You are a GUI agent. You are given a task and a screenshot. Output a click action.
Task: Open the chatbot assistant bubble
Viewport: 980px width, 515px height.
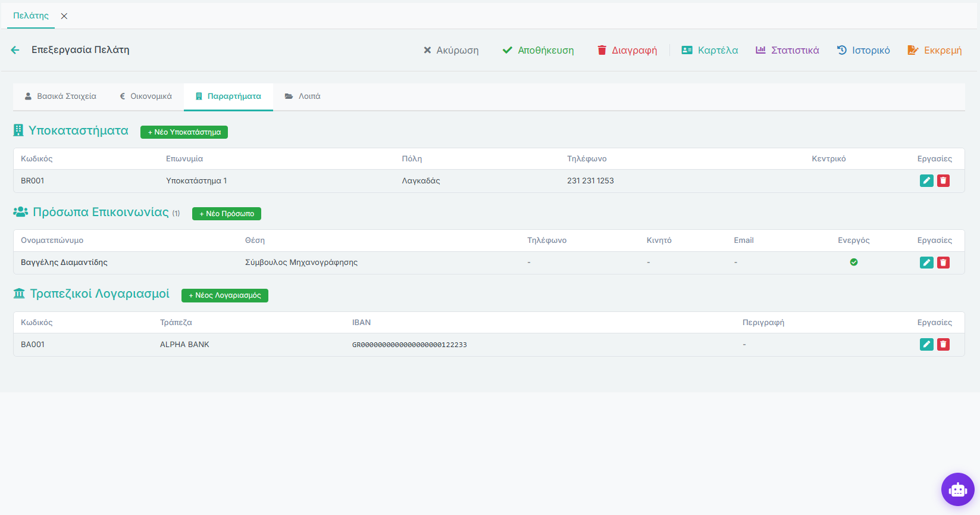coord(958,489)
